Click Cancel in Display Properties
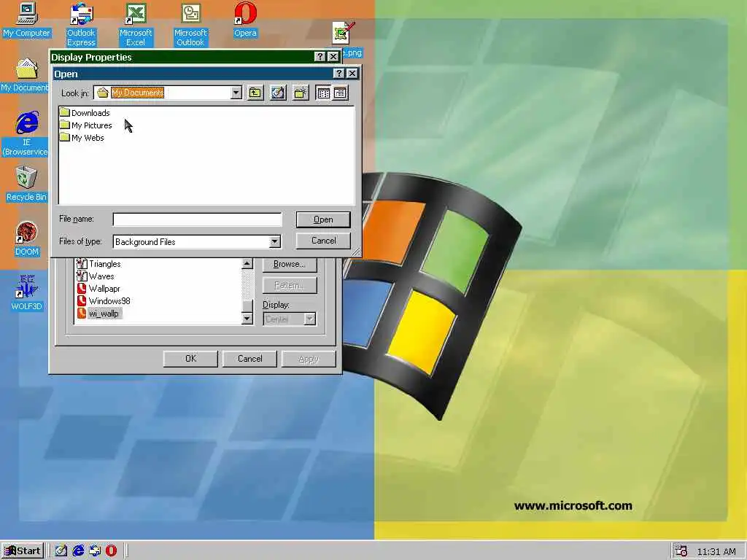Screen dimensions: 747x560 (249, 359)
